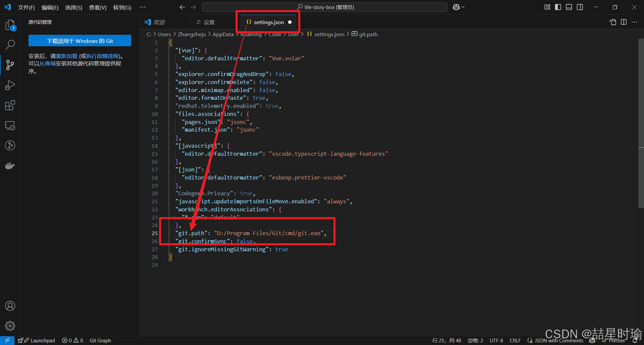Show more menus via the ellipsis
The width and height of the screenshot is (644, 345).
tap(143, 7)
